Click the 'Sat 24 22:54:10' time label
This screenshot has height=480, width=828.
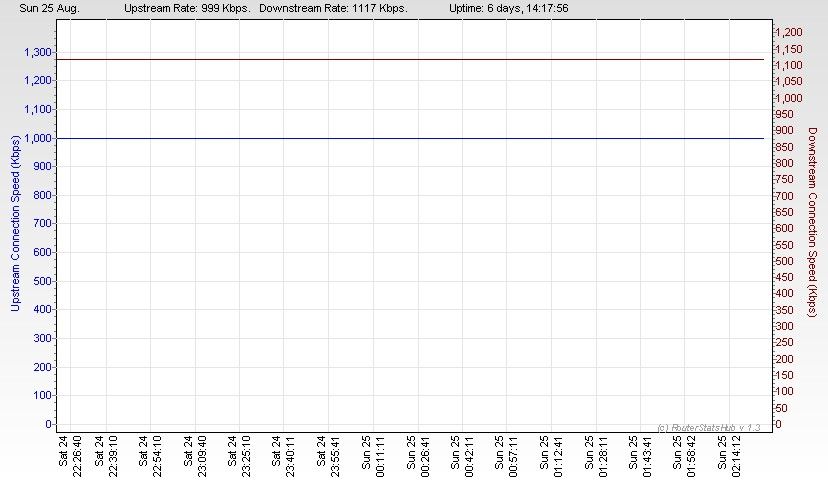pyautogui.click(x=150, y=456)
